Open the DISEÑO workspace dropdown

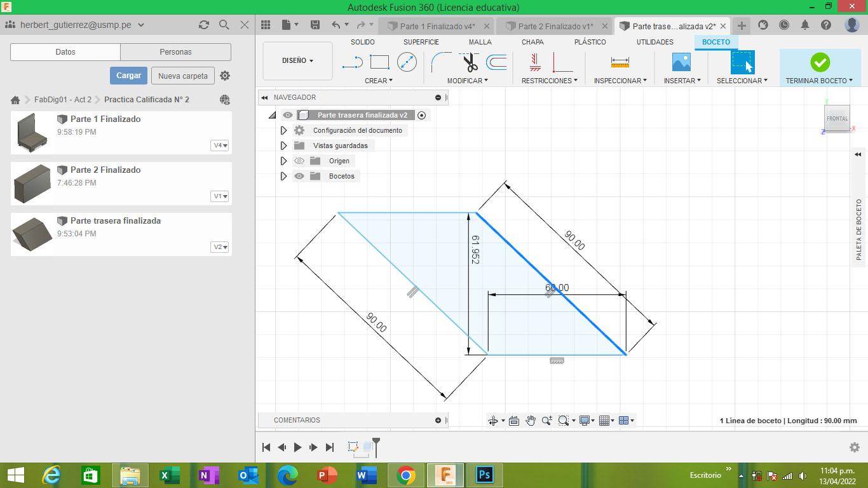297,61
